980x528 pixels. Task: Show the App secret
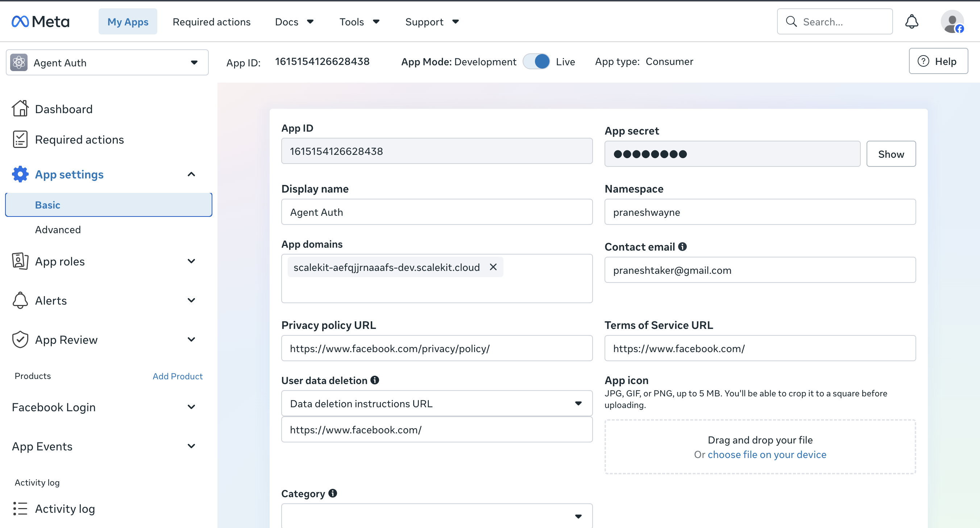891,154
